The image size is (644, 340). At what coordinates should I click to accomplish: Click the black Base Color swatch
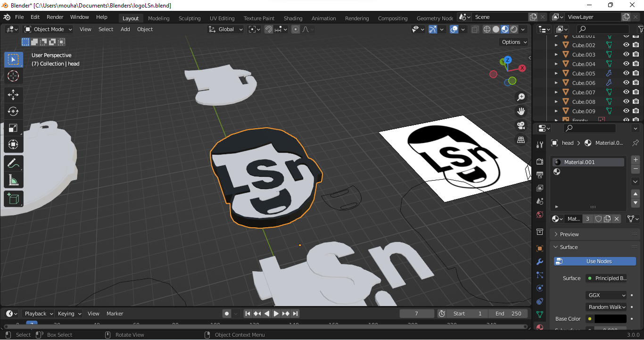coord(610,319)
